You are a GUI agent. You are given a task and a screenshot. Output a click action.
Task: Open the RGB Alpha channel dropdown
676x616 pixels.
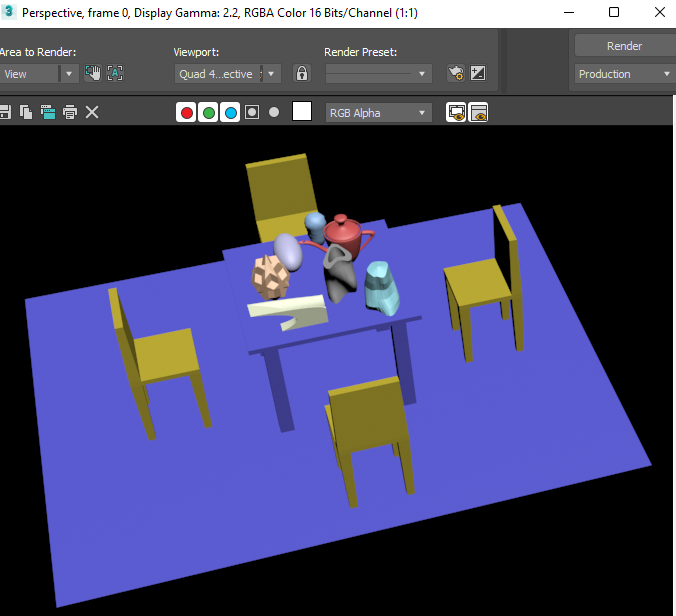[x=379, y=113]
